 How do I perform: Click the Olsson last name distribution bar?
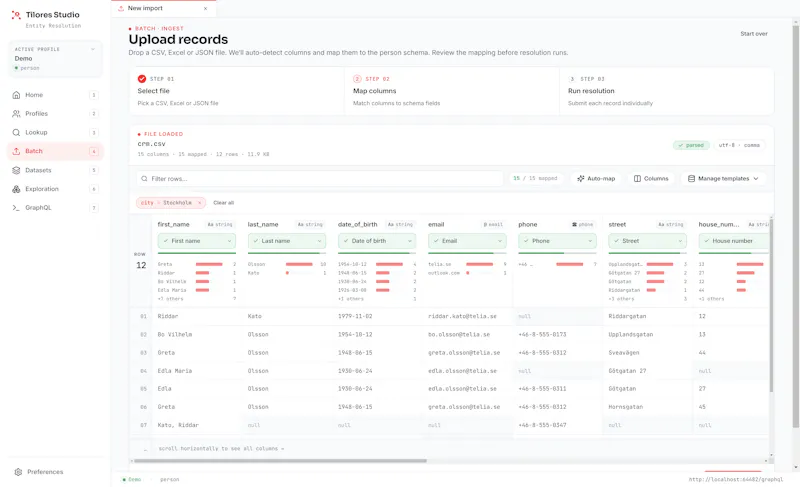[x=299, y=264]
